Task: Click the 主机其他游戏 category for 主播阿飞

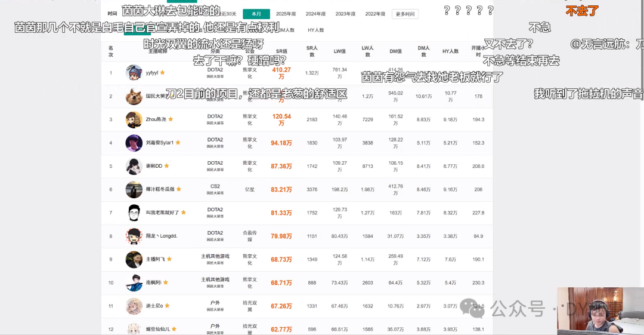Action: pyautogui.click(x=215, y=256)
